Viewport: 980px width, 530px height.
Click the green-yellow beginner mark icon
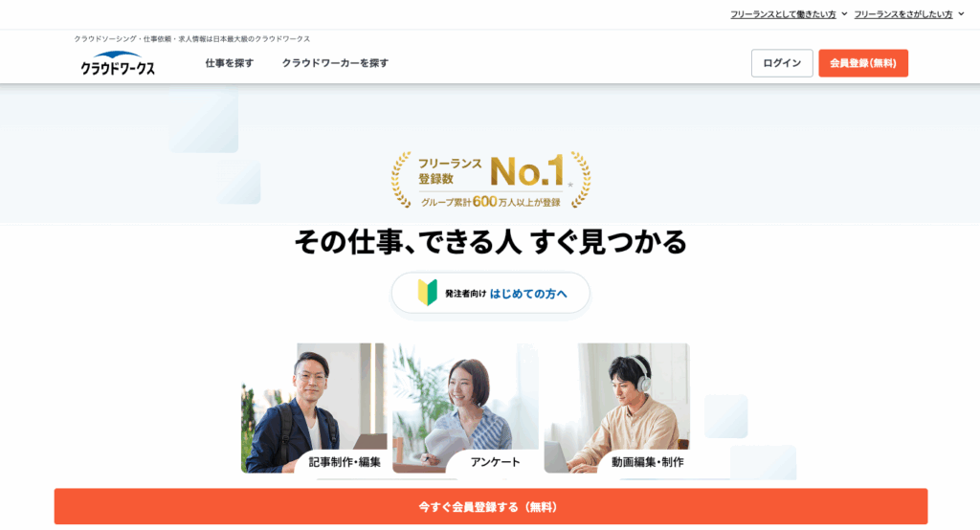[x=428, y=293]
